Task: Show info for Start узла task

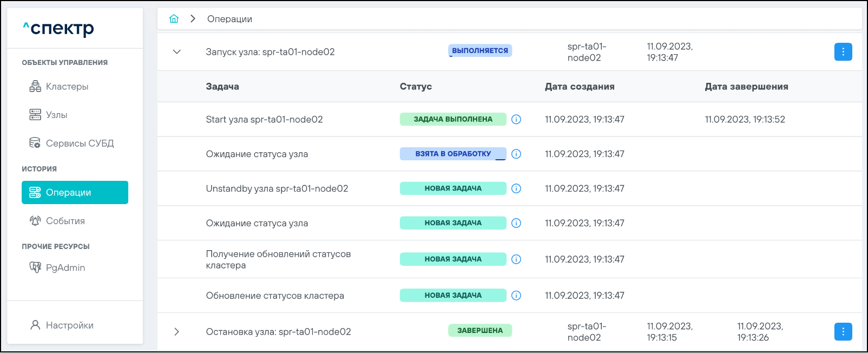Action: click(516, 119)
